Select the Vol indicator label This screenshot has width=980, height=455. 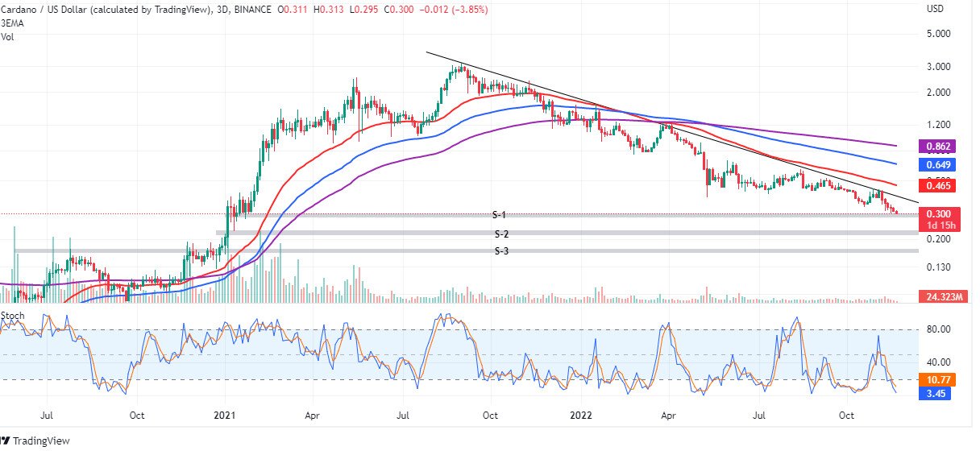[x=8, y=37]
